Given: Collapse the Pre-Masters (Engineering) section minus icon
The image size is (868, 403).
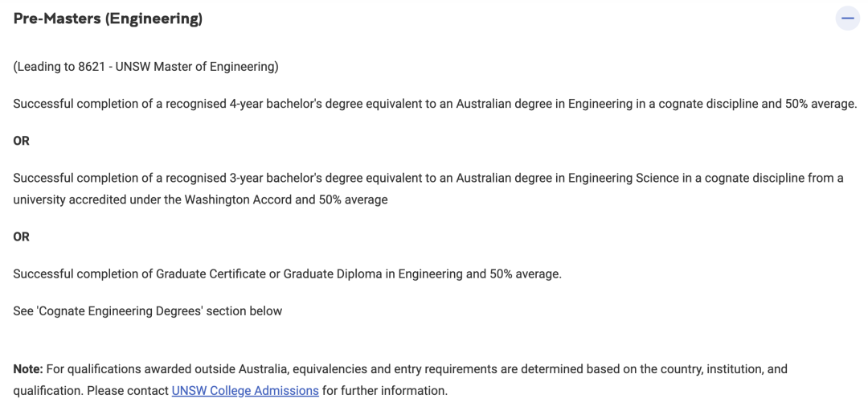Looking at the screenshot, I should point(847,18).
